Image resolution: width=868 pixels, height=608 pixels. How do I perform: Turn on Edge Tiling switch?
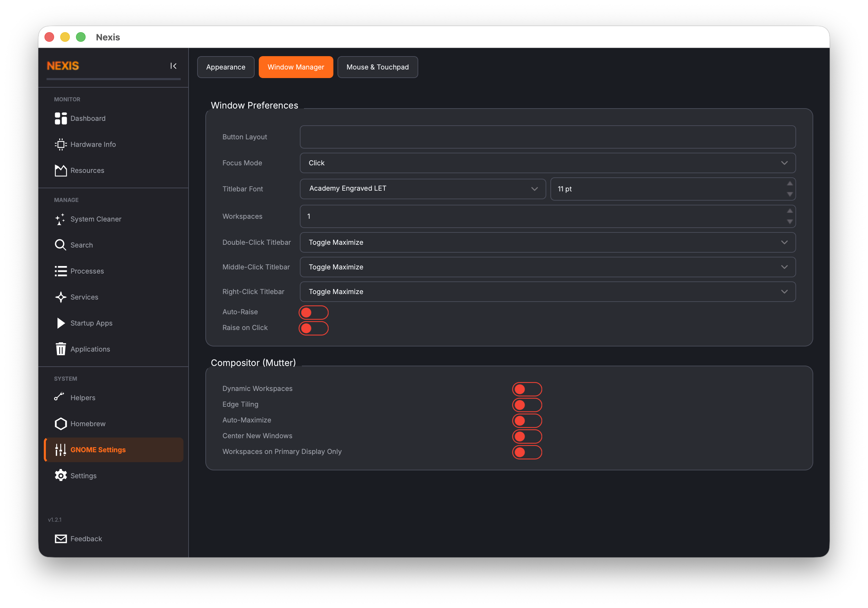click(x=527, y=405)
